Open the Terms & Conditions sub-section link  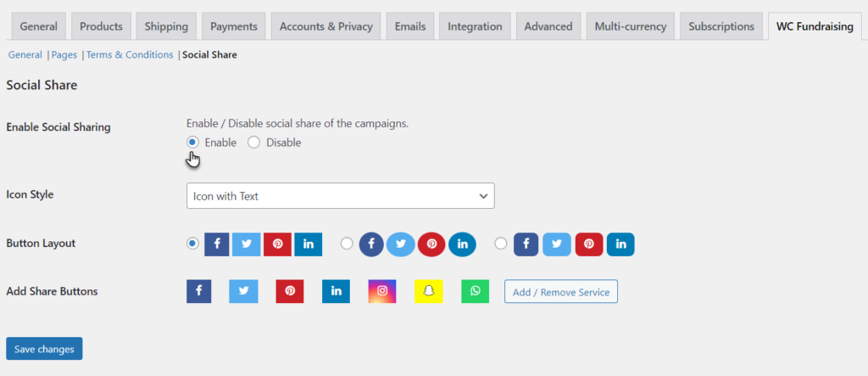[x=130, y=55]
